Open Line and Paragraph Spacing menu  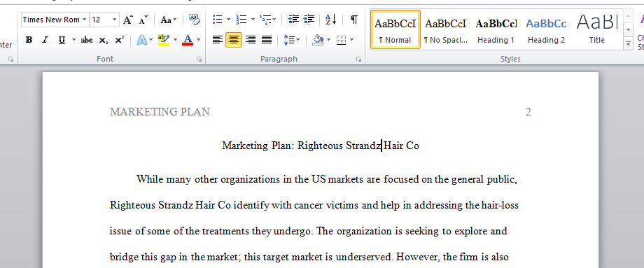(x=292, y=40)
